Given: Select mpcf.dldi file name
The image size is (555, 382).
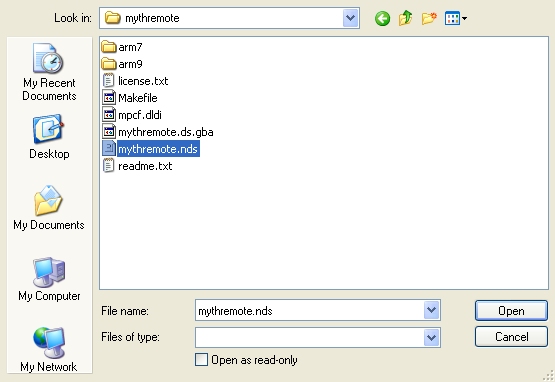Looking at the screenshot, I should (140, 115).
